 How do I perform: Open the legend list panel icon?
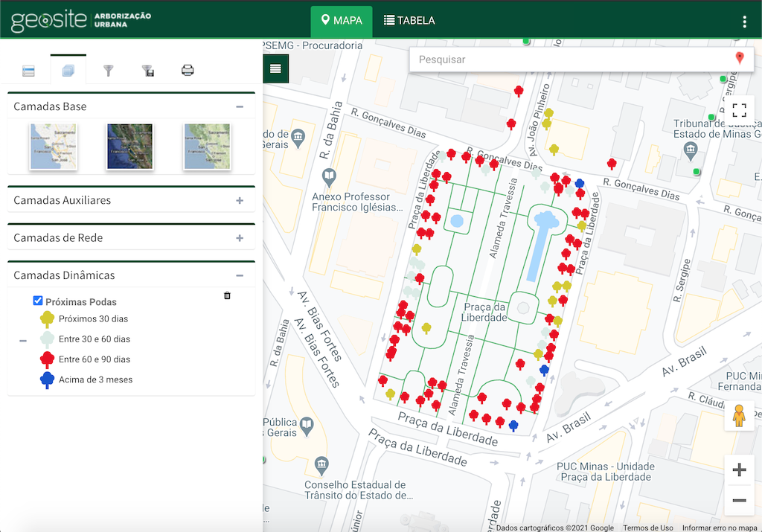(29, 71)
